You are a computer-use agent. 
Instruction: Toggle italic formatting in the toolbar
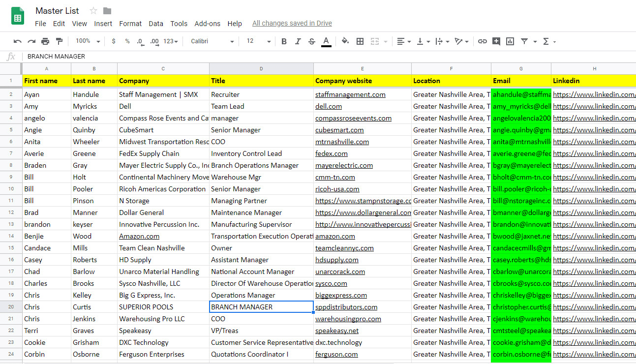(x=298, y=41)
